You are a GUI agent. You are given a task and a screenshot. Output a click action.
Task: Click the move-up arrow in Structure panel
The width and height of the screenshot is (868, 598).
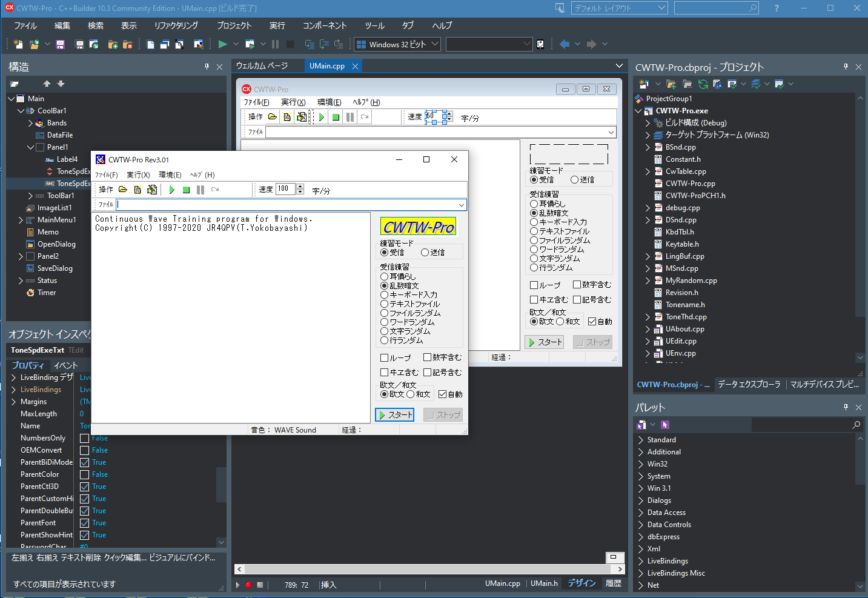(47, 84)
